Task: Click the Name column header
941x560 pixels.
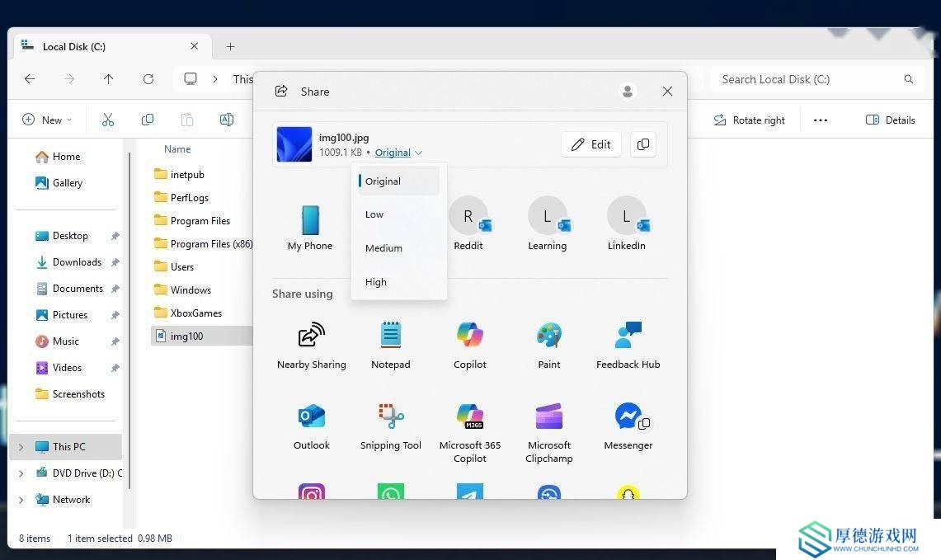Action: pos(177,148)
